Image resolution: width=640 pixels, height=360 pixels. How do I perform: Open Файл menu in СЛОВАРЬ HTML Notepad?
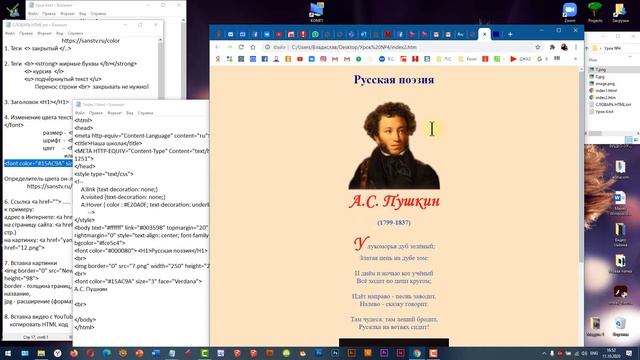click(x=10, y=33)
